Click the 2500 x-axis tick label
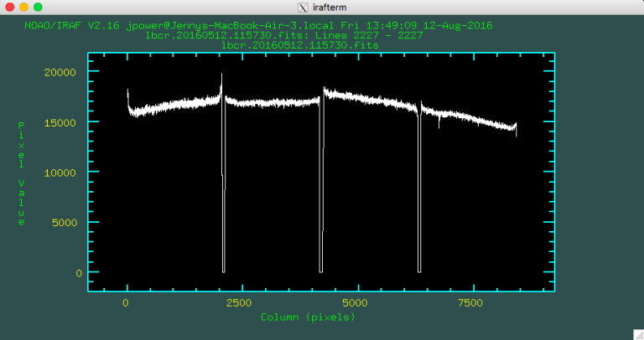The width and height of the screenshot is (644, 340). 239,303
